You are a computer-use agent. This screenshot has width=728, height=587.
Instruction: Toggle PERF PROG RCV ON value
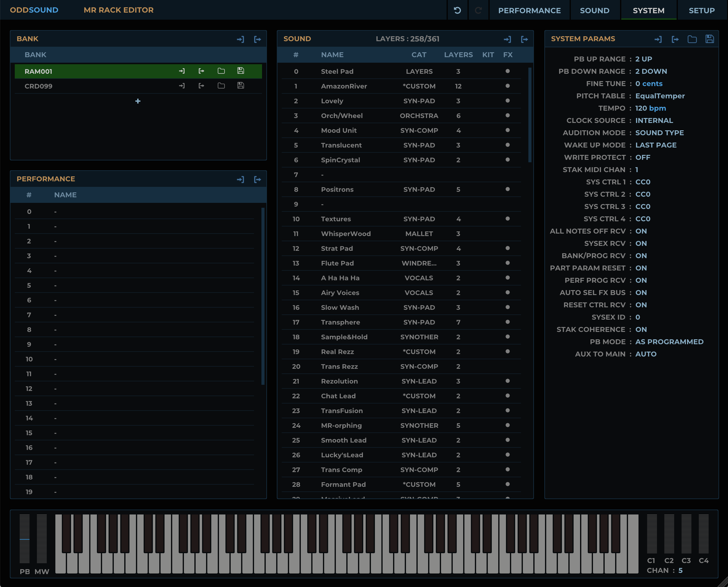641,280
